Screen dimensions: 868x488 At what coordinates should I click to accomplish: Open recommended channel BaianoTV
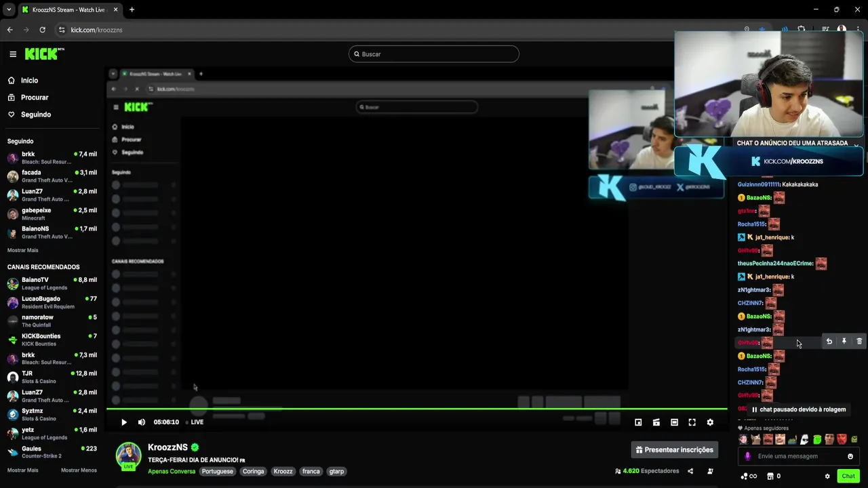(52, 283)
